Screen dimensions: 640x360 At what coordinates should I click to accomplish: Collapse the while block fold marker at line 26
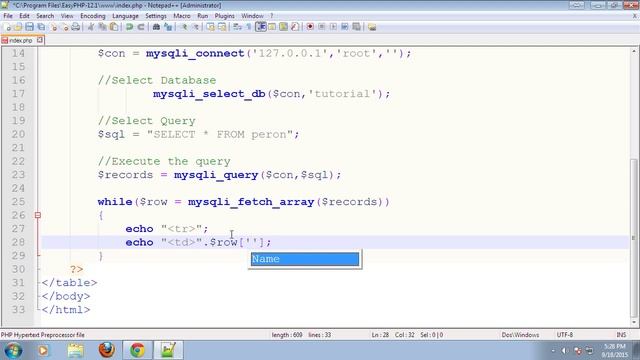(x=38, y=215)
